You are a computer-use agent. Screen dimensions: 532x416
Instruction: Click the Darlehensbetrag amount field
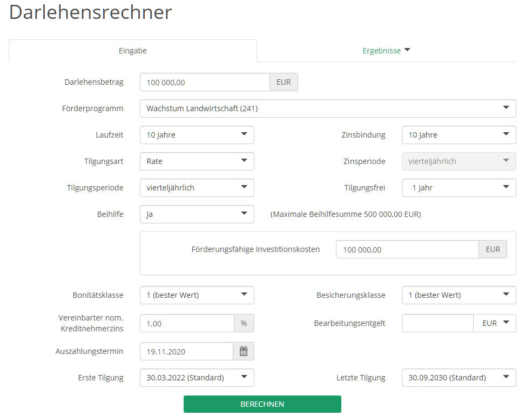point(205,82)
